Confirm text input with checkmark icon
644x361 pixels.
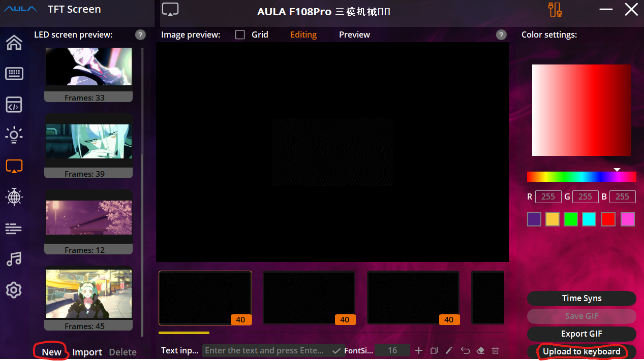point(336,350)
